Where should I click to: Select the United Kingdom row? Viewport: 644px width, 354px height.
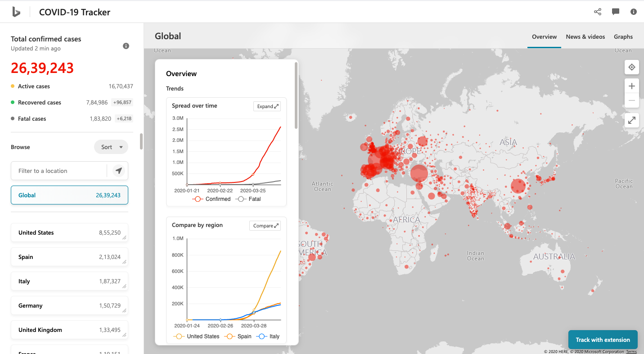69,330
